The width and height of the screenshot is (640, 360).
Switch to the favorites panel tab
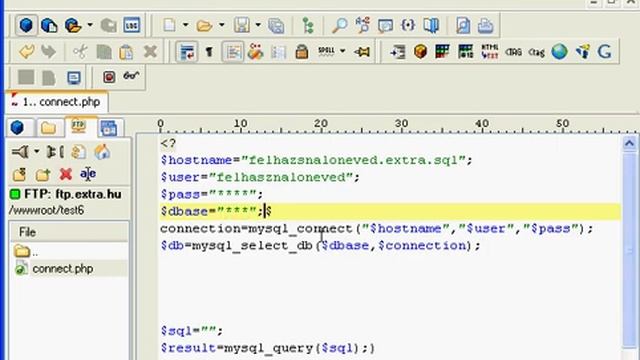pos(109,128)
